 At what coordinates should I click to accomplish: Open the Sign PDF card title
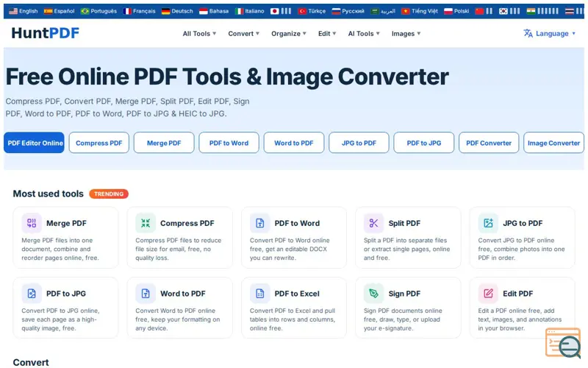[x=404, y=293]
